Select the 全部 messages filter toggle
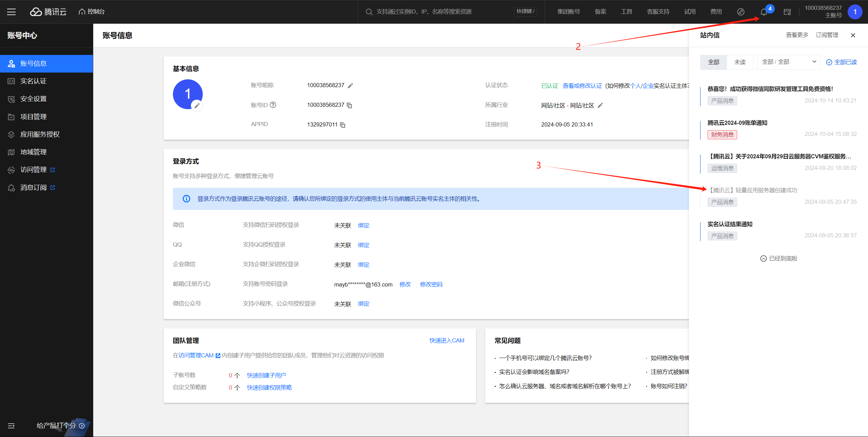Viewport: 868px width, 437px height. pos(713,62)
